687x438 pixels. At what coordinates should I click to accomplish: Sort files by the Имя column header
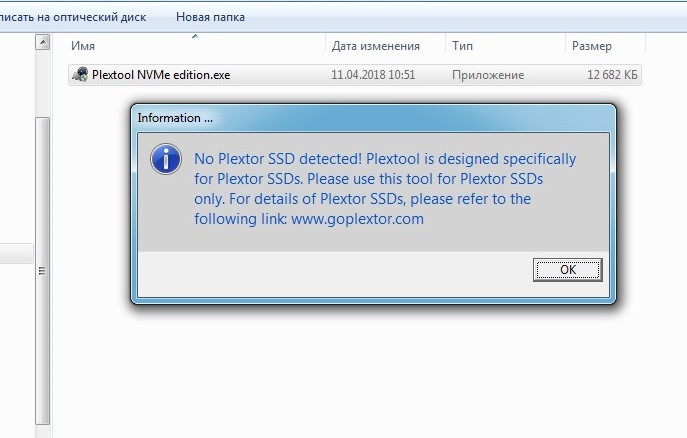click(85, 46)
